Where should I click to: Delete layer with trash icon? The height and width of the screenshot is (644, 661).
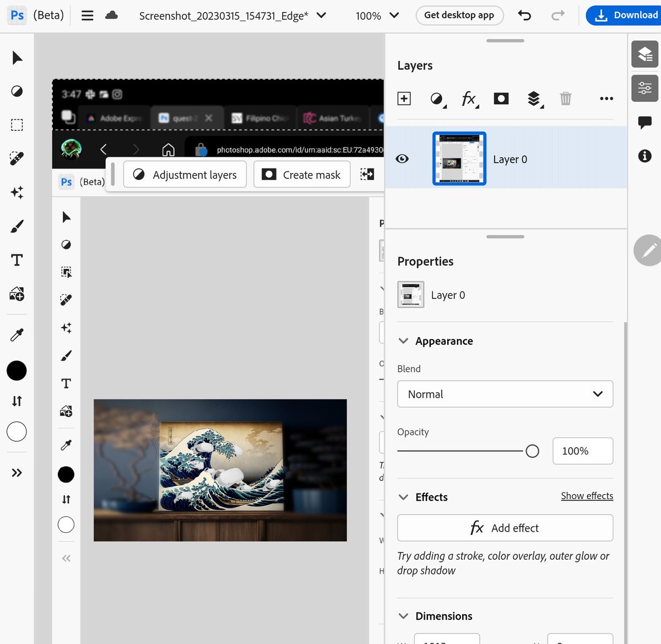tap(566, 99)
